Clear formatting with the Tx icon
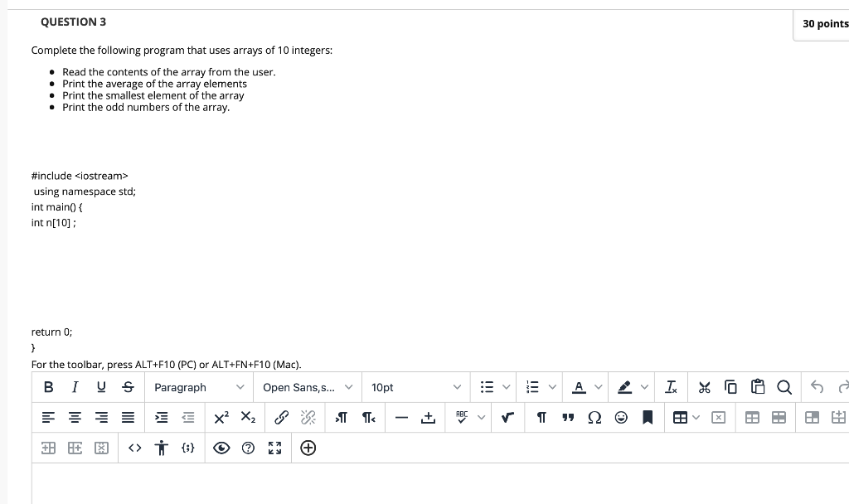Viewport: 849px width, 504px height. (x=671, y=387)
